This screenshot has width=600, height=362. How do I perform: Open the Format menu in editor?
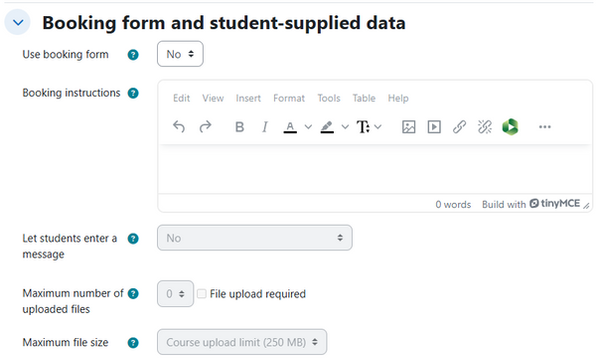click(289, 98)
